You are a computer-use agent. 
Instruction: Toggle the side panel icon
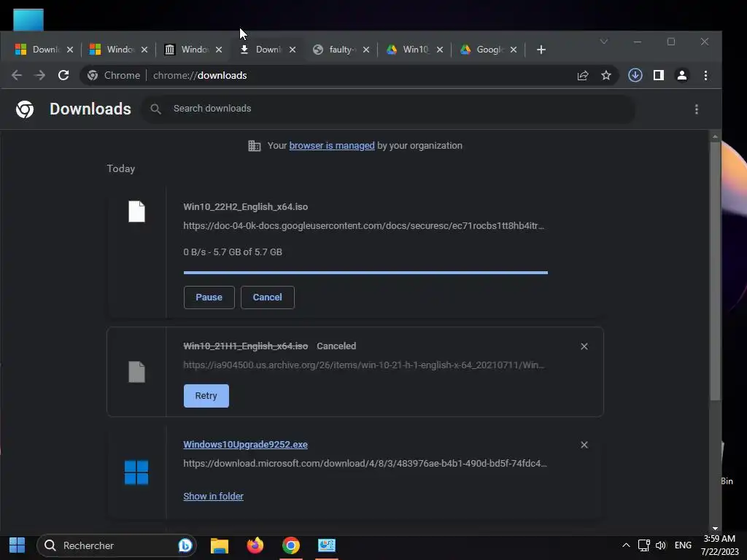[x=659, y=75]
